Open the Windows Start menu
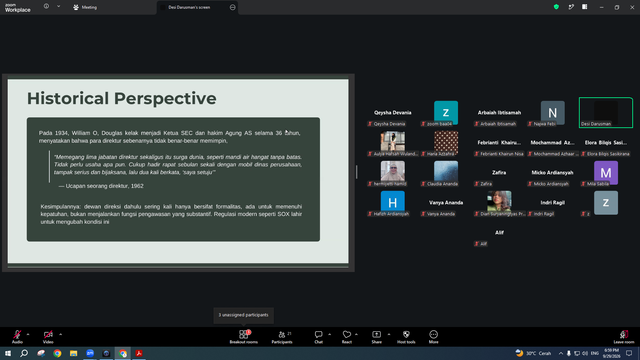640x360 pixels. click(x=8, y=353)
